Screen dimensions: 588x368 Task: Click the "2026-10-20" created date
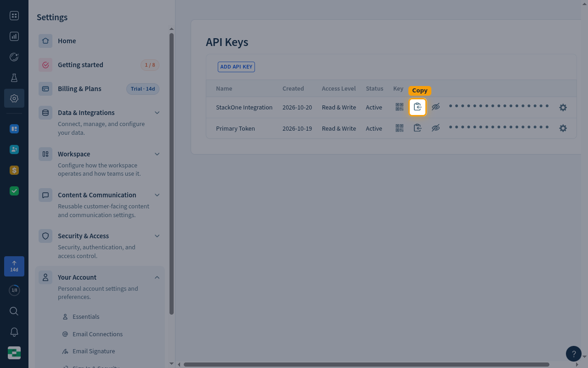tap(297, 107)
